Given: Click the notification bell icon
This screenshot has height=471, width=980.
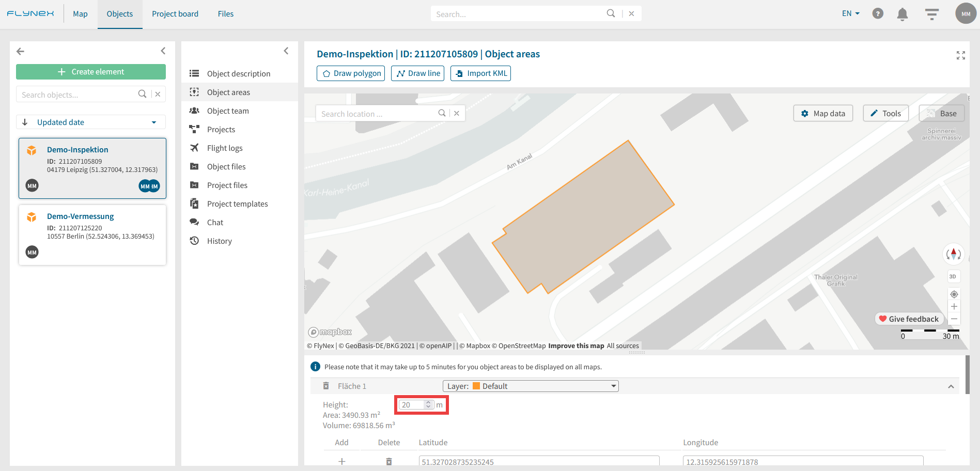Looking at the screenshot, I should (902, 14).
